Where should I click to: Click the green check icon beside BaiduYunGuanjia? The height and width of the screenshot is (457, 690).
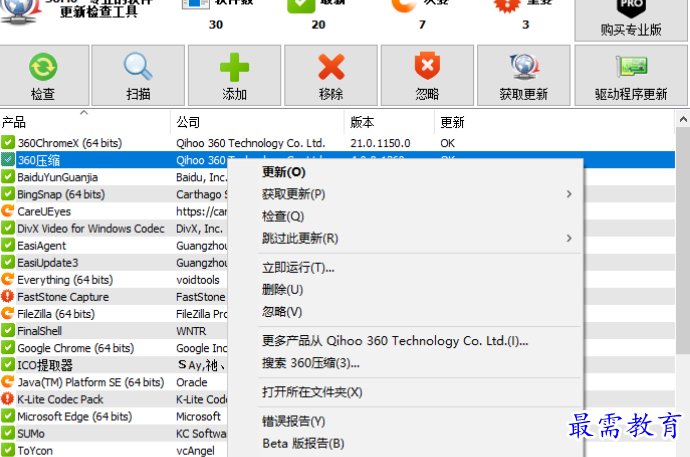tap(7, 177)
